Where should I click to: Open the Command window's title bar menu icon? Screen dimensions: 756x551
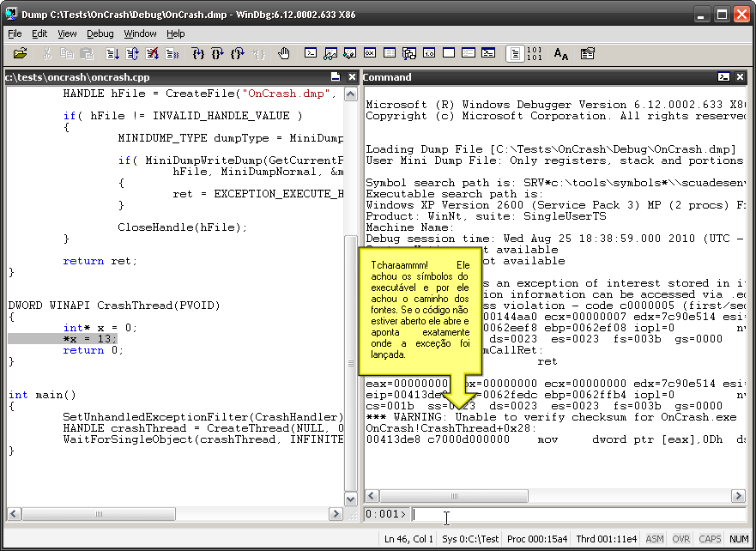point(724,77)
